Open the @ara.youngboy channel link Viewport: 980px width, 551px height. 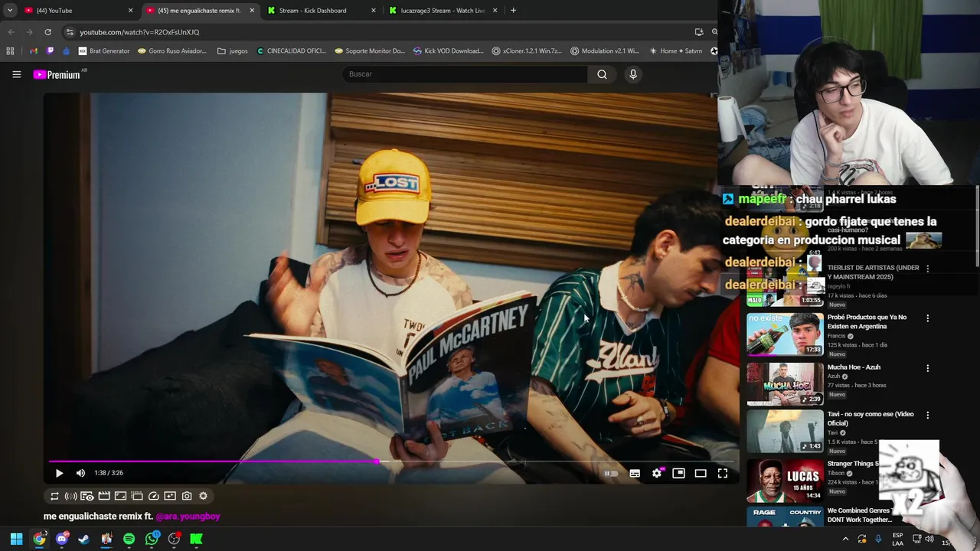coord(188,517)
